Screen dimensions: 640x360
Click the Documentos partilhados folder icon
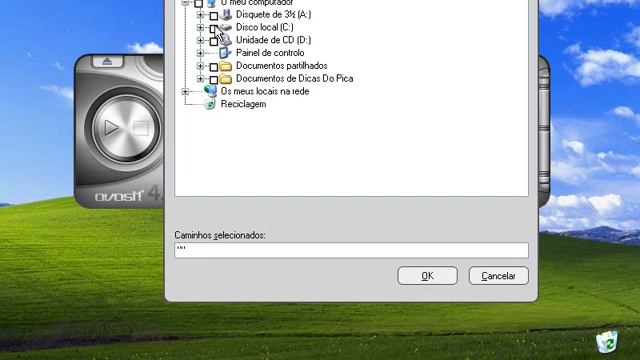[x=225, y=66]
